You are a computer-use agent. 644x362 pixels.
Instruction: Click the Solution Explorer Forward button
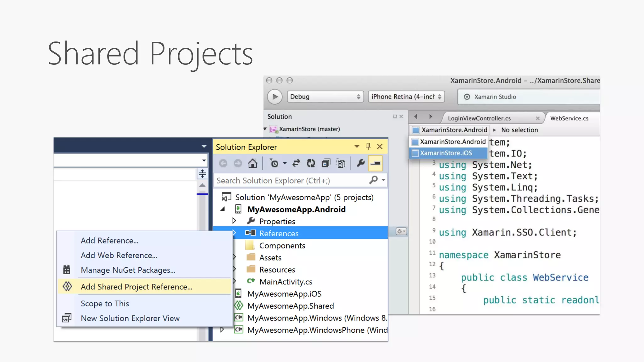238,163
